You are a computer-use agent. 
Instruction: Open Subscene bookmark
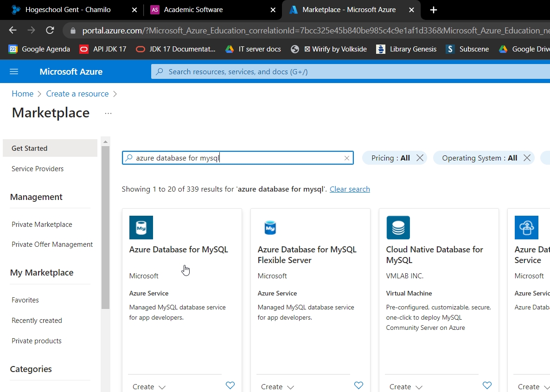467,49
